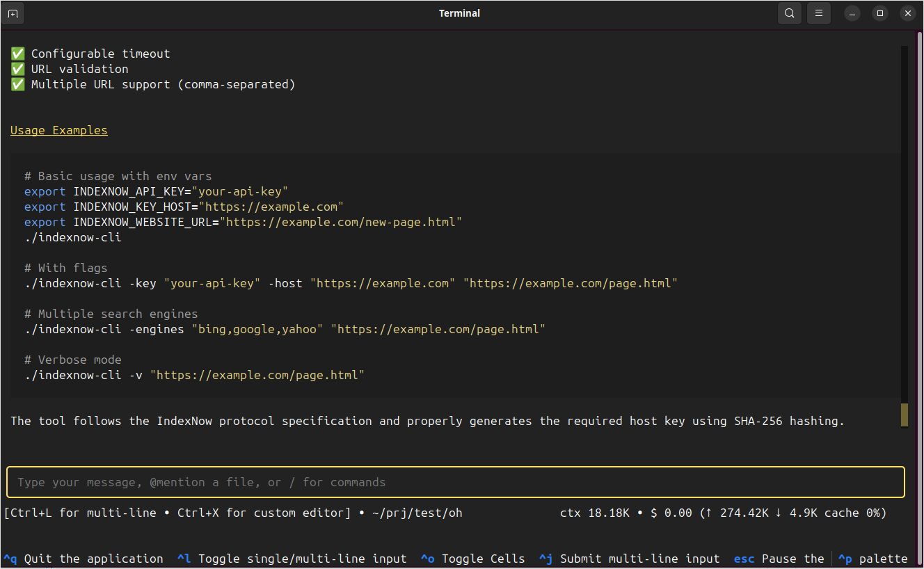
Task: Toggle single/multi-line input via ^l shortcut
Action: (182, 558)
